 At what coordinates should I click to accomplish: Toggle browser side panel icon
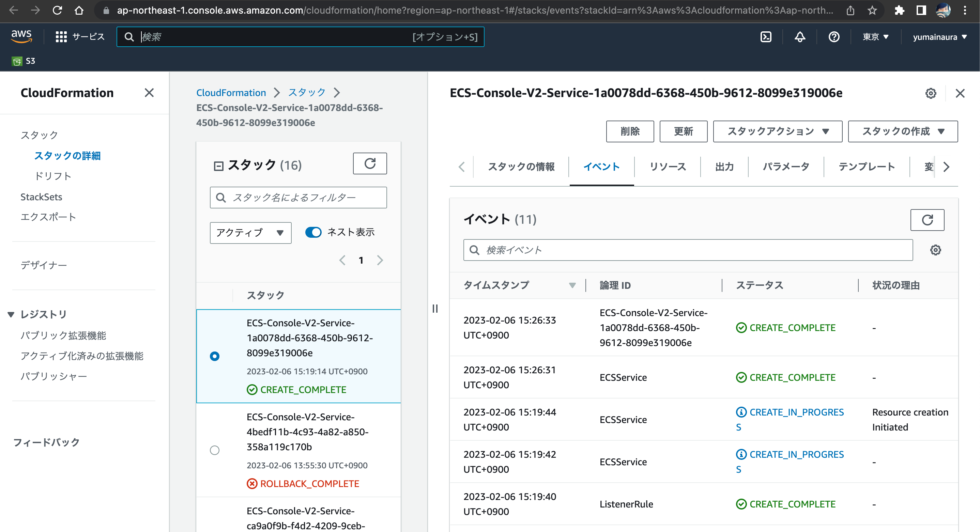(921, 10)
